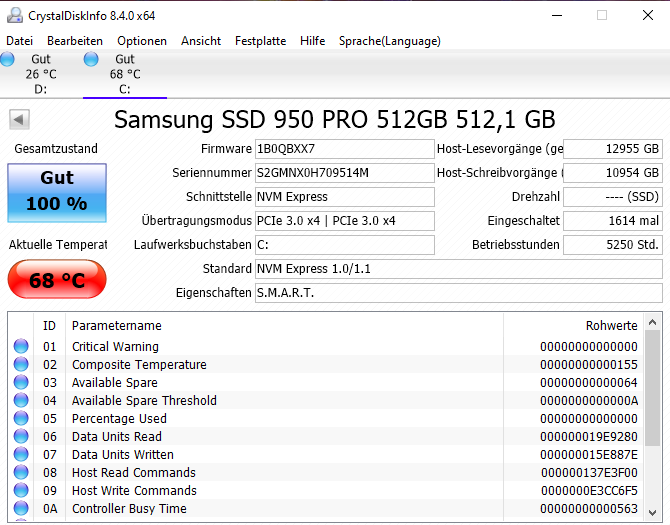Click scroll up arrow of SMART list
The height and width of the screenshot is (525, 670).
tap(652, 323)
